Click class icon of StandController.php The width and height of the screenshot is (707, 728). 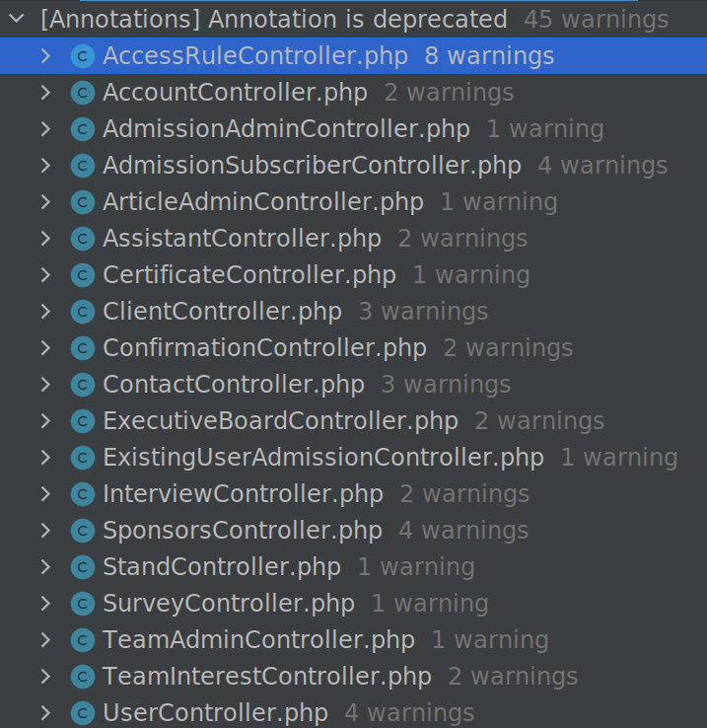(x=83, y=567)
